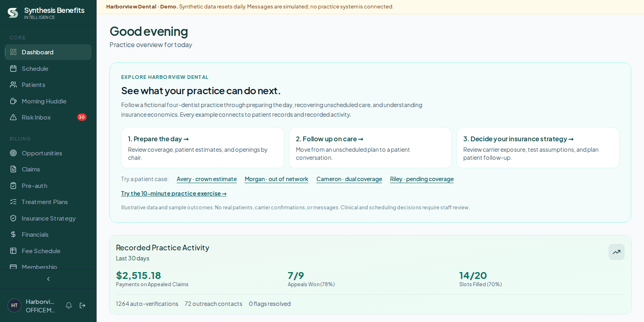Click the Schedule calendar icon
The image size is (644, 322).
coord(13,68)
